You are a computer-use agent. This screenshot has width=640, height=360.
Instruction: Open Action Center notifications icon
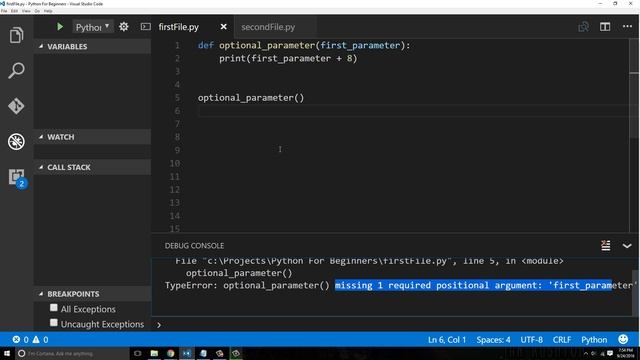(x=610, y=353)
